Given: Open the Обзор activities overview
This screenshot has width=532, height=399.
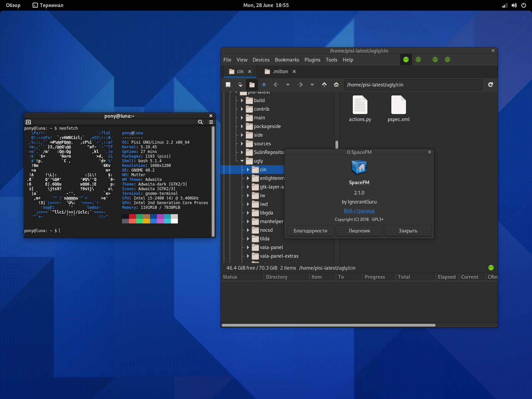Looking at the screenshot, I should tap(13, 5).
